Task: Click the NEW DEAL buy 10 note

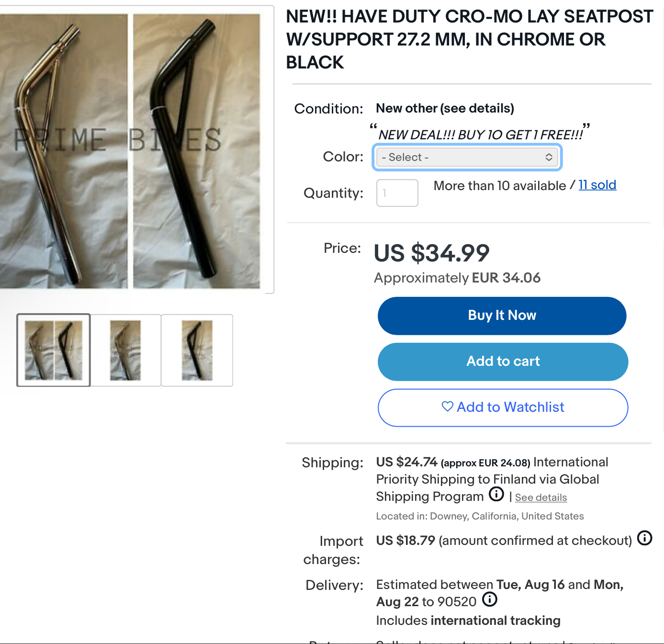Action: pyautogui.click(x=480, y=135)
